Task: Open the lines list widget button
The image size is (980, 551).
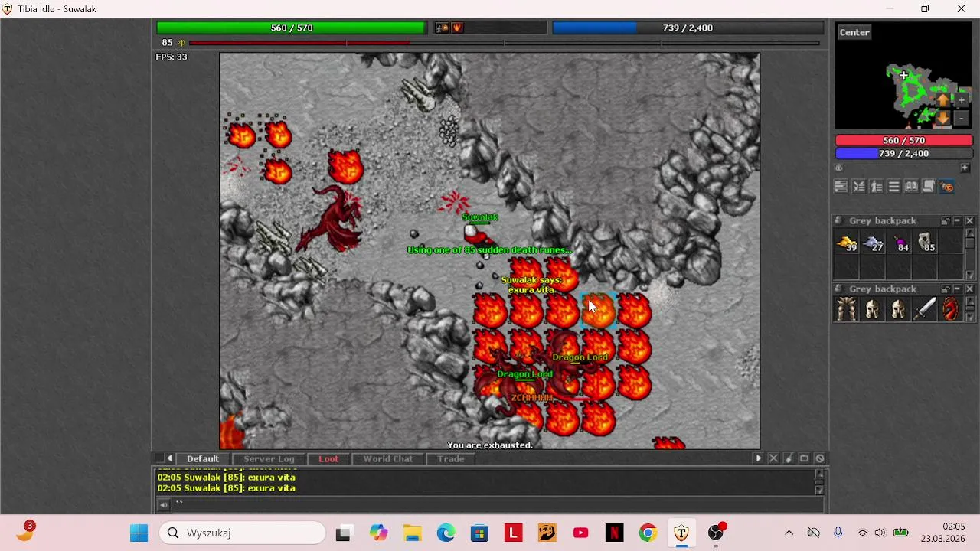Action: point(893,187)
